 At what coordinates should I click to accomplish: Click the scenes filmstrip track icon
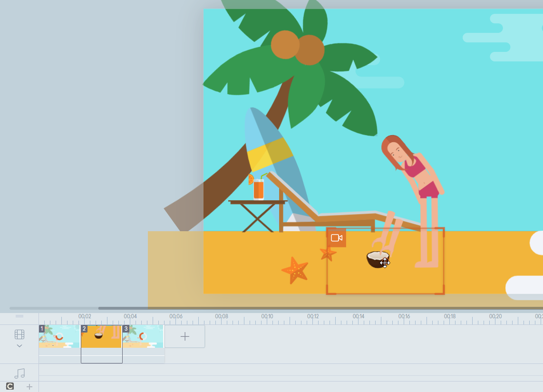click(x=19, y=334)
